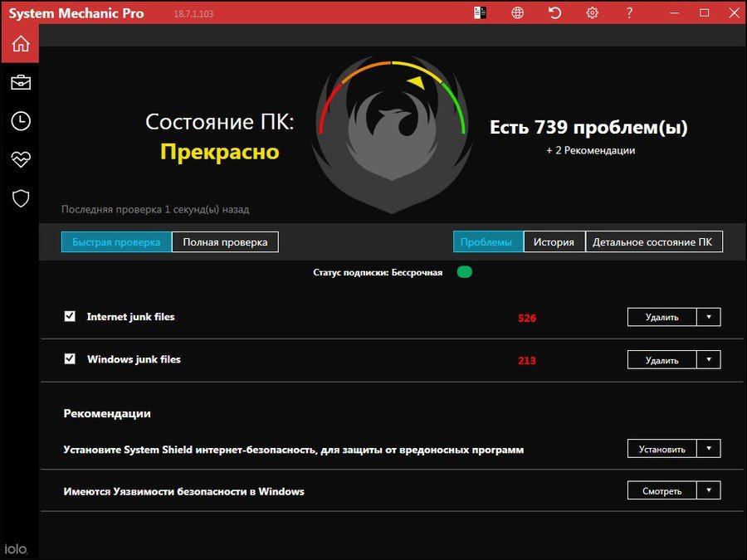Viewport: 747px width, 560px height.
Task: Expand dropdown arrow next to Internet junk Удалить
Action: pyautogui.click(x=709, y=317)
